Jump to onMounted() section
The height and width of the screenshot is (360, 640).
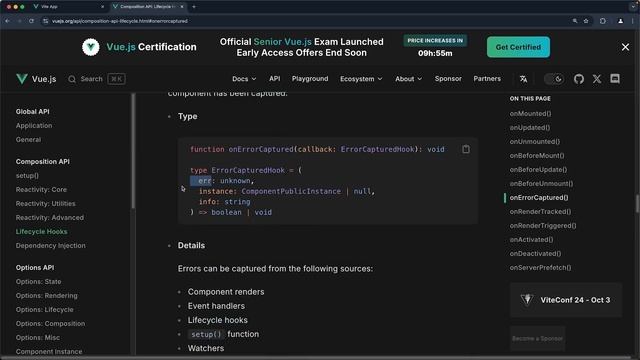[x=530, y=113]
